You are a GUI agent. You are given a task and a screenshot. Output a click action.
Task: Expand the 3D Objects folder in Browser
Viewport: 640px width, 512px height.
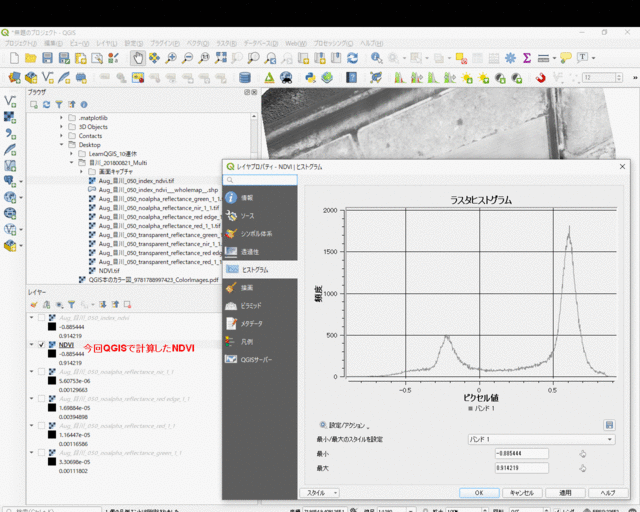(x=62, y=127)
